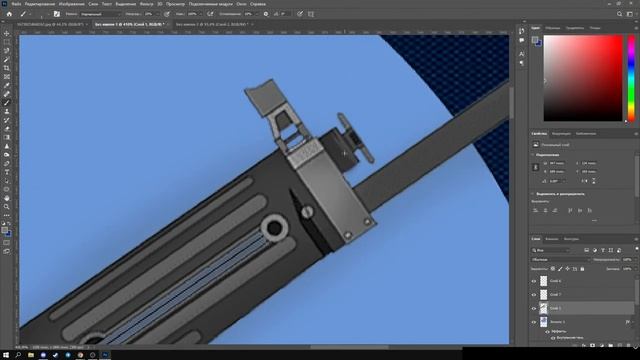Select the Move tool
This screenshot has height=360, width=640.
(x=7, y=33)
